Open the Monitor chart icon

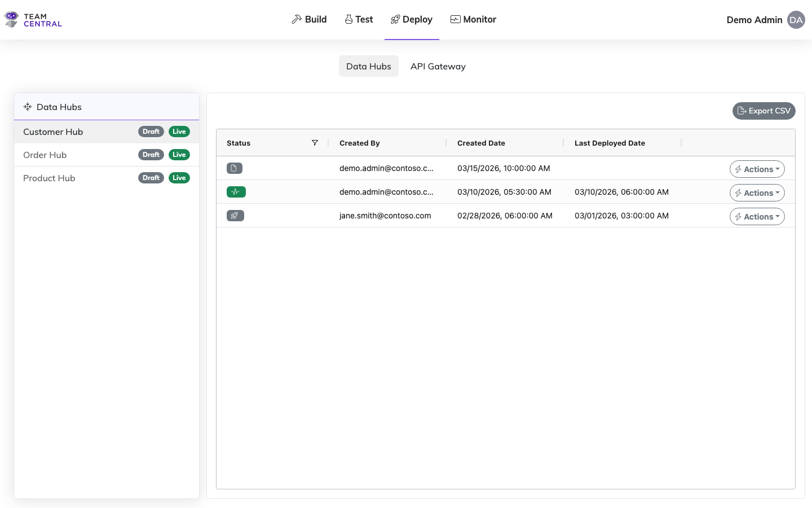(x=454, y=19)
